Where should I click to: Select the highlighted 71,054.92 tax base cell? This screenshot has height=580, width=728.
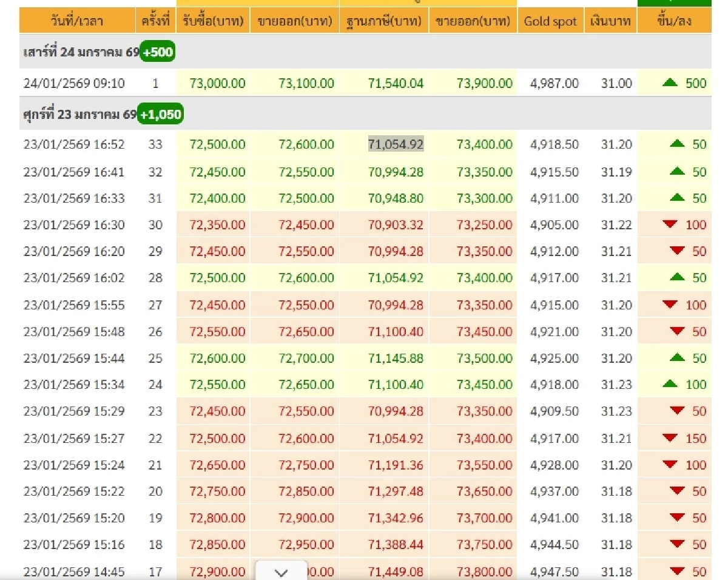point(397,144)
